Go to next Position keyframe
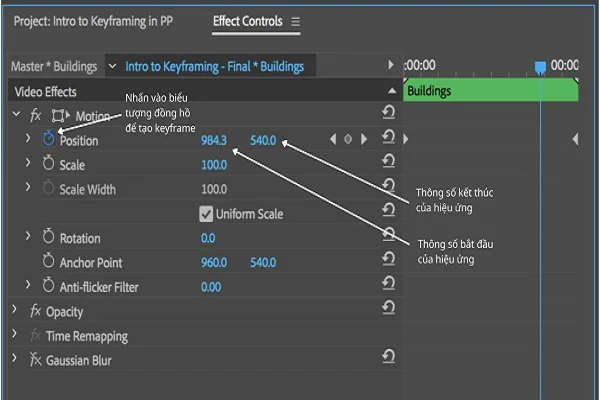 [x=364, y=139]
